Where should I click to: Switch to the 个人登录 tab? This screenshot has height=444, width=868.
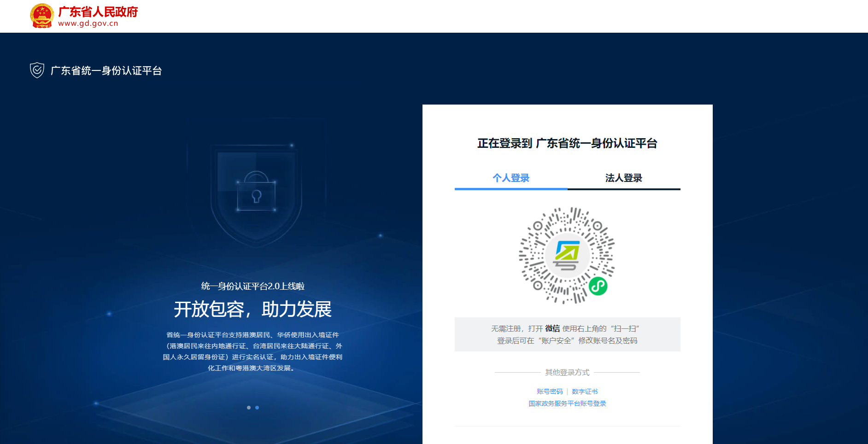(x=511, y=178)
